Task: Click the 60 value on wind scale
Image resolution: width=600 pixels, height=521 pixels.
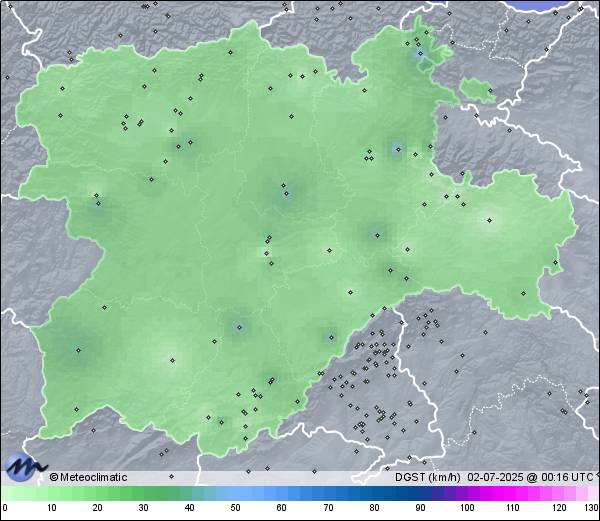Action: point(282,508)
